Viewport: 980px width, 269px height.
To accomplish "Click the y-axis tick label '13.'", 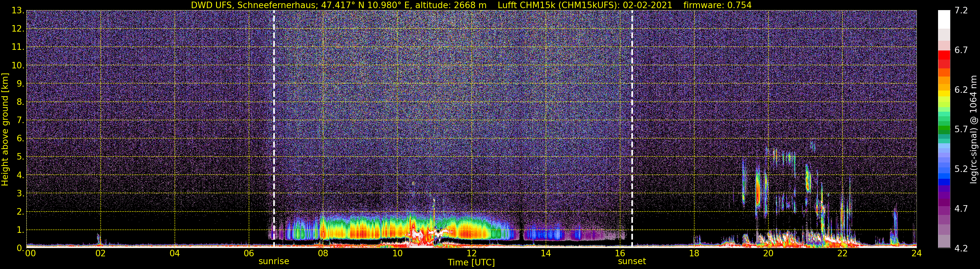I will (18, 10).
